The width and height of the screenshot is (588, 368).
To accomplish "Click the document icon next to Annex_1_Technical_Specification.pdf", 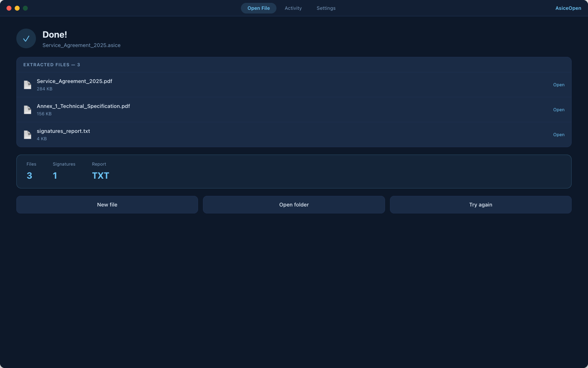I will (27, 110).
